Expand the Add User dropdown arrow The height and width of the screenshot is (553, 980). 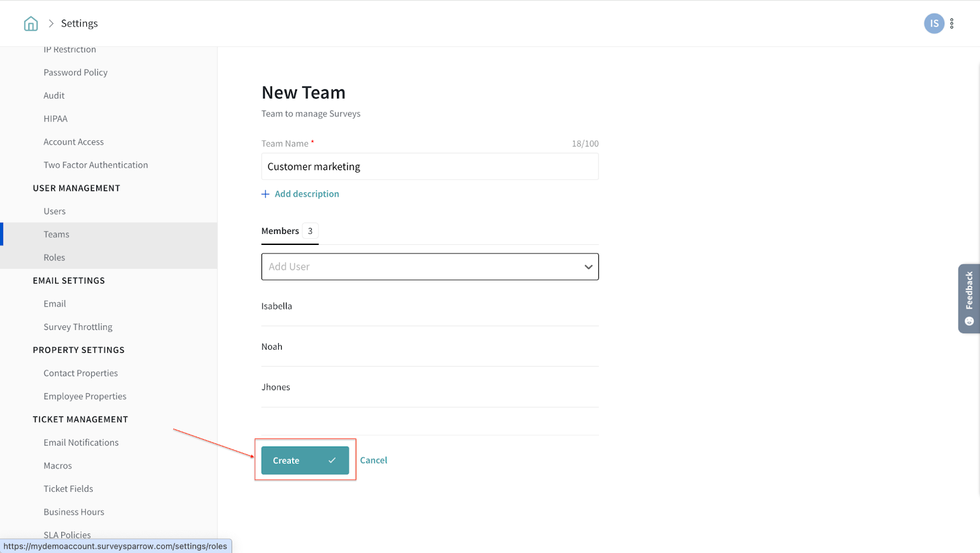(x=588, y=267)
